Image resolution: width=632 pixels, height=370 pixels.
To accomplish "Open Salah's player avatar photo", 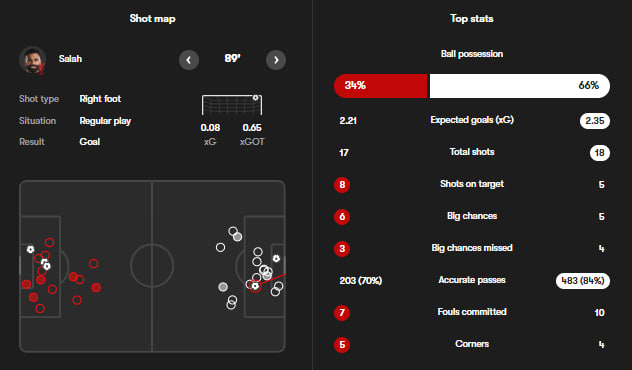I will [32, 60].
